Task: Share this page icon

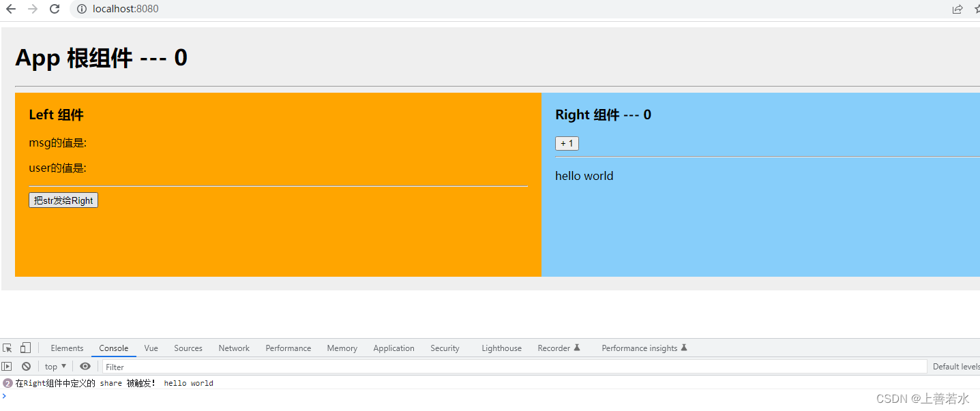Action: click(x=957, y=9)
